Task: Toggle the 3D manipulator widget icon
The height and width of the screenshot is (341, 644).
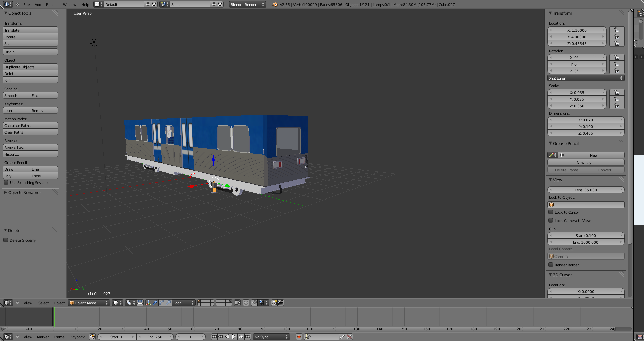Action: click(x=149, y=303)
